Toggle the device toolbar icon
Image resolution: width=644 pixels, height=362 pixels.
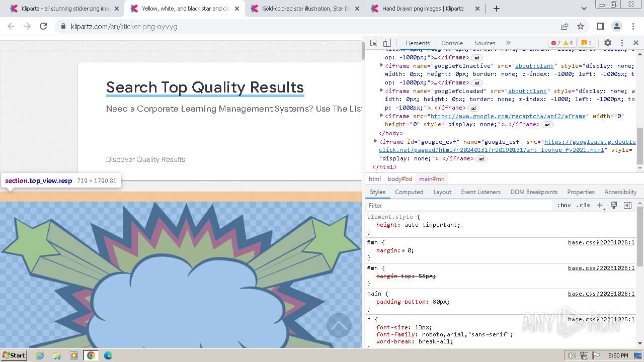(x=387, y=43)
